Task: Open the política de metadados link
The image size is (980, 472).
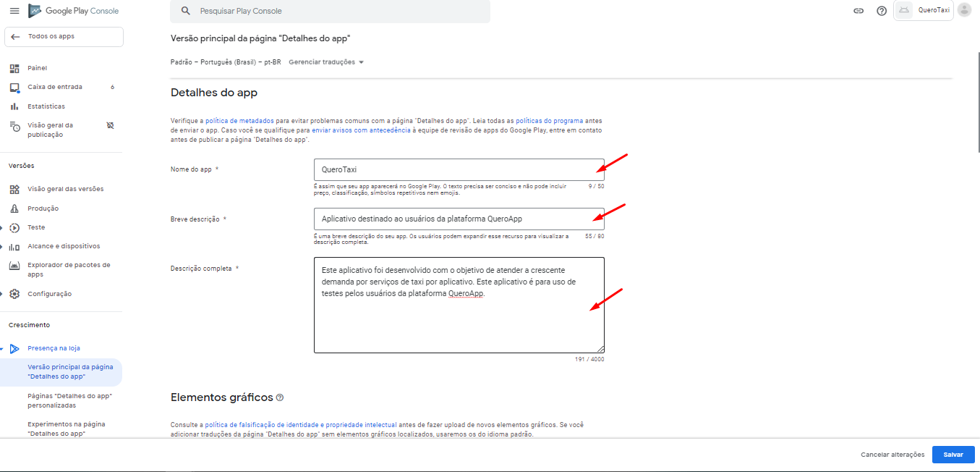Action: coord(239,120)
